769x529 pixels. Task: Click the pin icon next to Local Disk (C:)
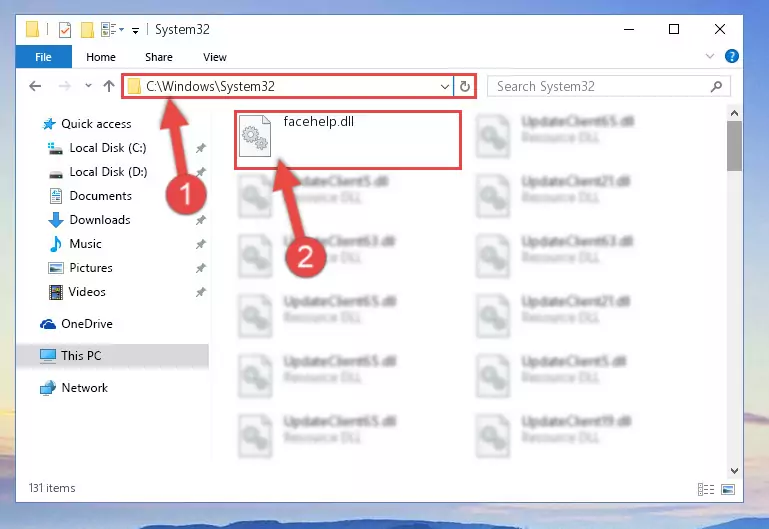[201, 148]
